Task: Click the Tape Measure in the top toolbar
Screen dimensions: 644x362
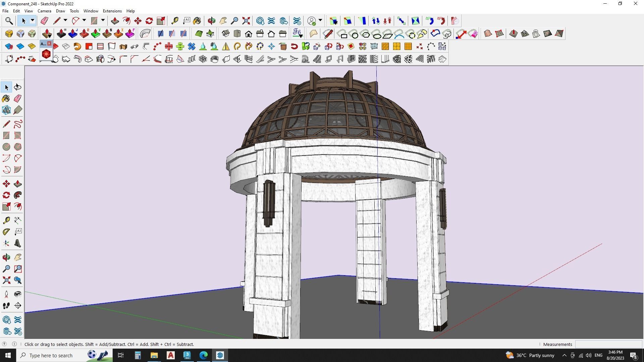Action: [175, 21]
